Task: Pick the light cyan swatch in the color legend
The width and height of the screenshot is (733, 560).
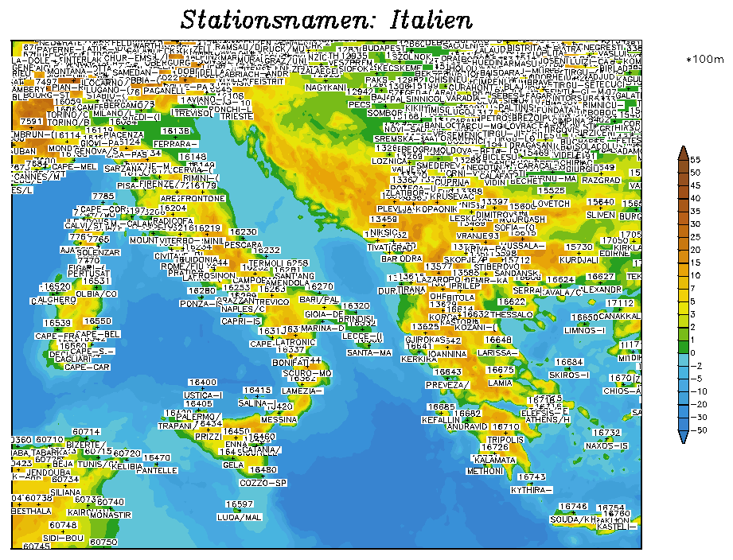Action: click(x=683, y=360)
